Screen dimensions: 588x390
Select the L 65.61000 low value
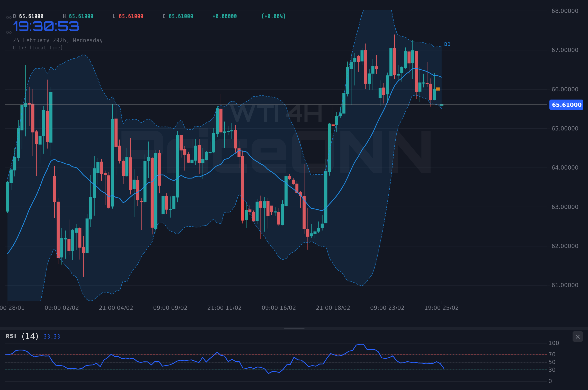(x=128, y=16)
